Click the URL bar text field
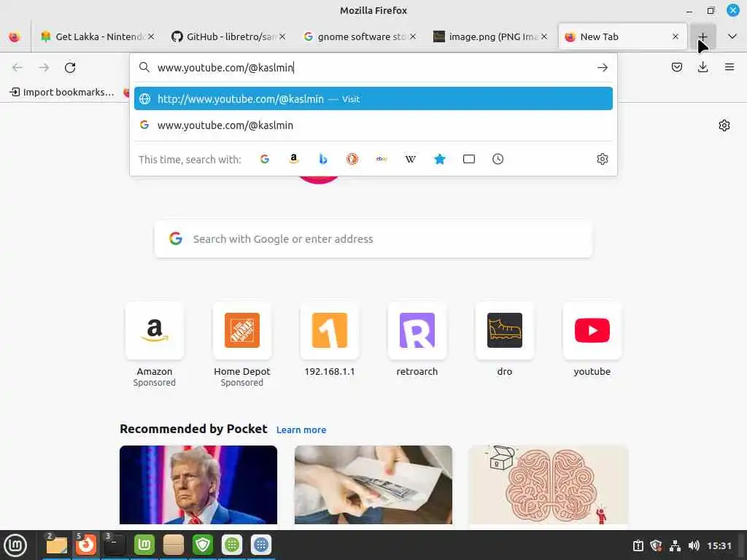 coord(373,68)
